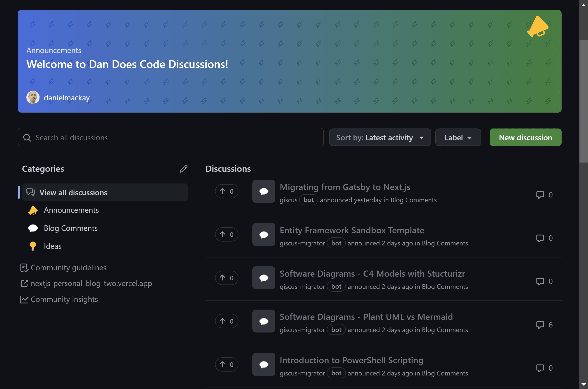Image resolution: width=588 pixels, height=389 pixels.
Task: Open comments count for Migrating from Gatsby
Action: click(x=544, y=195)
